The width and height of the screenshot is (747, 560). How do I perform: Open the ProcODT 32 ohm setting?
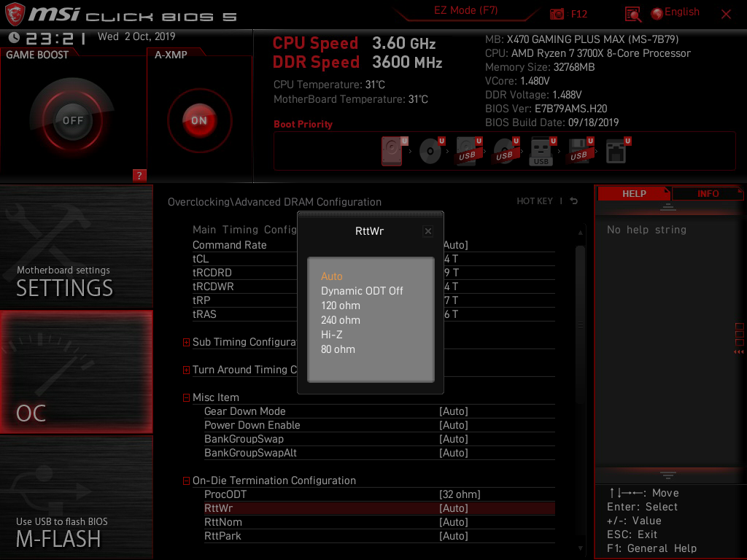coord(379,494)
